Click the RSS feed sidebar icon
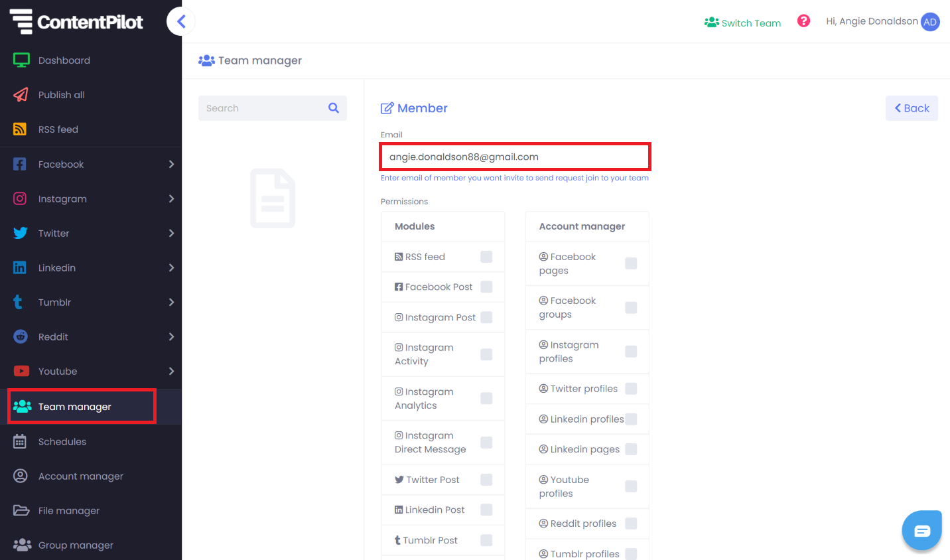Image resolution: width=950 pixels, height=560 pixels. coord(20,129)
